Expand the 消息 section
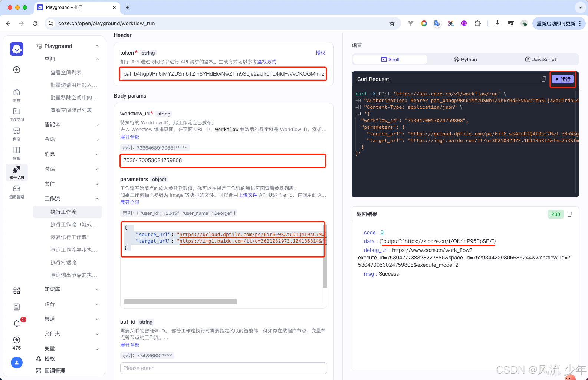The width and height of the screenshot is (588, 380). (97, 154)
